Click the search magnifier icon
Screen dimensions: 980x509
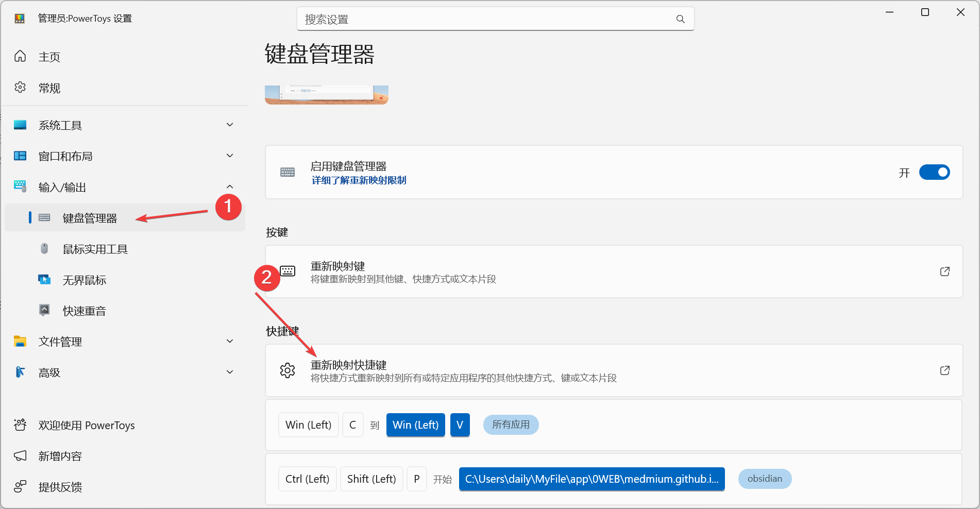[x=680, y=19]
